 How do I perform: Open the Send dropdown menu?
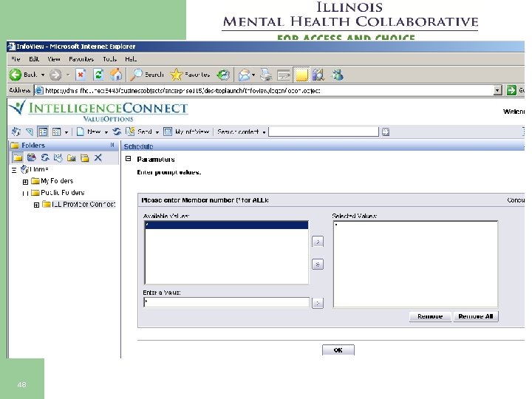(157, 132)
